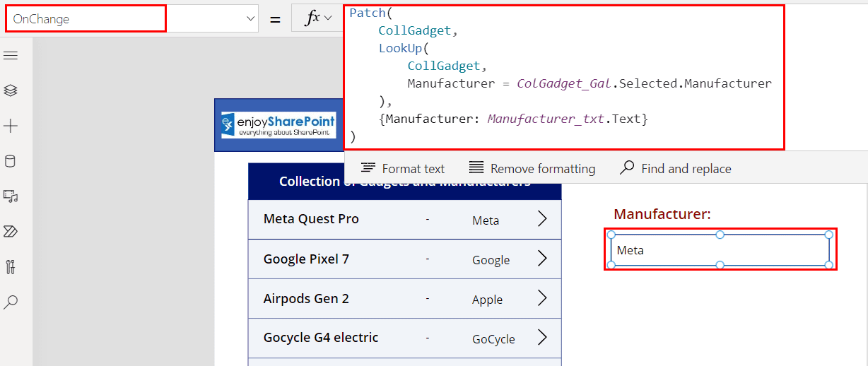The height and width of the screenshot is (366, 868).
Task: Select the Google Pixel 7 item title
Action: point(306,259)
